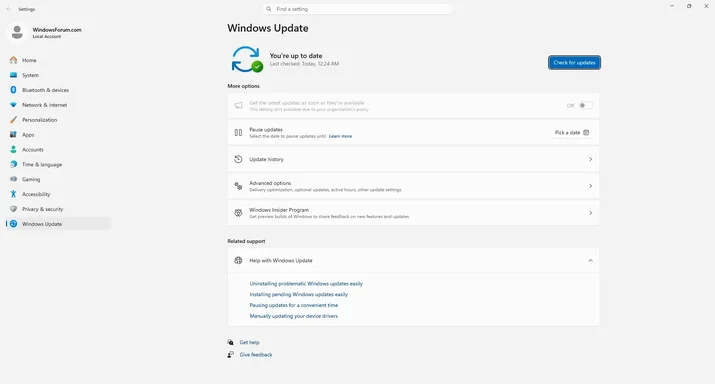Click the Windows Insider Program icon
Viewport: 715px width, 384px height.
[238, 213]
